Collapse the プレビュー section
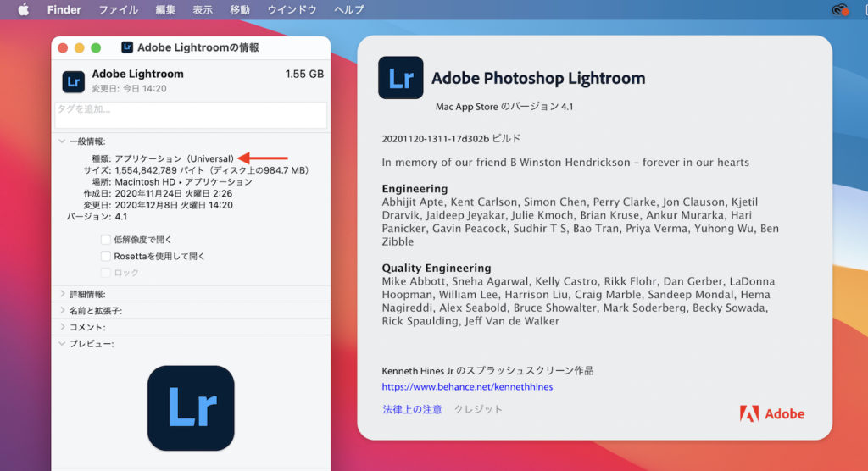The width and height of the screenshot is (868, 471). pyautogui.click(x=61, y=344)
